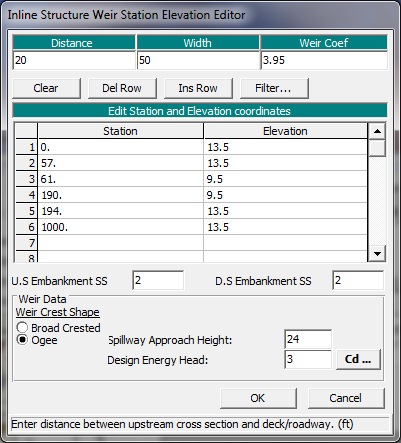Open the Filter options
The image size is (401, 443).
point(274,88)
